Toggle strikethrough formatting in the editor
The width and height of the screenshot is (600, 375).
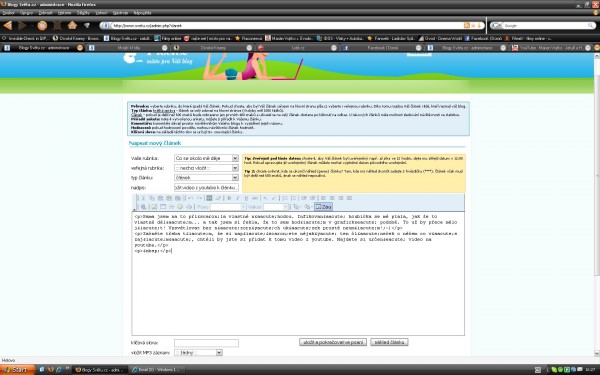(255, 198)
